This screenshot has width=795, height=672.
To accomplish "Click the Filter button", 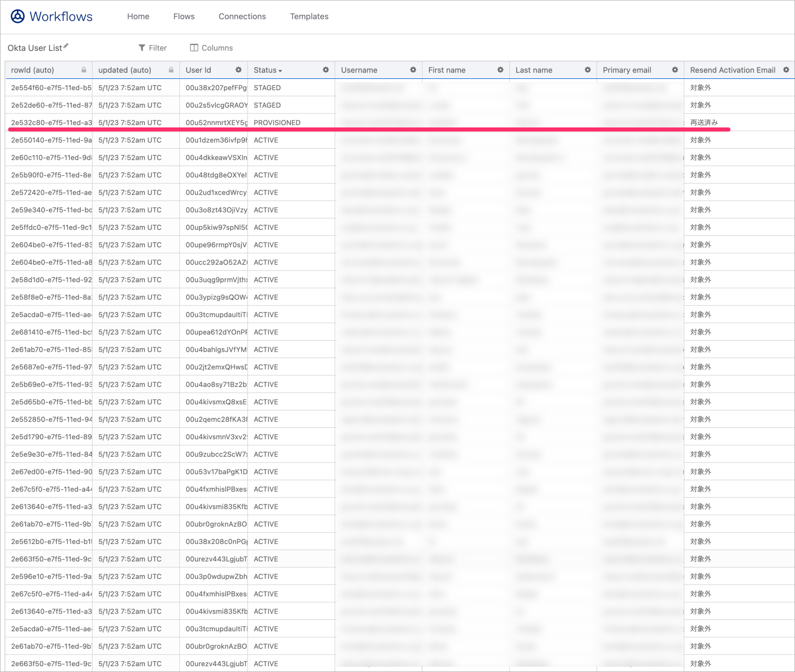I will coord(152,48).
